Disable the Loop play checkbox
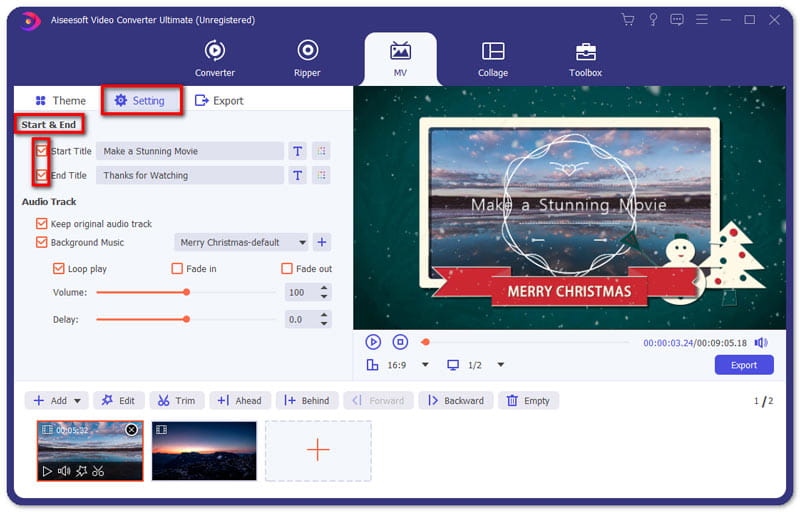The width and height of the screenshot is (800, 512). coord(59,269)
